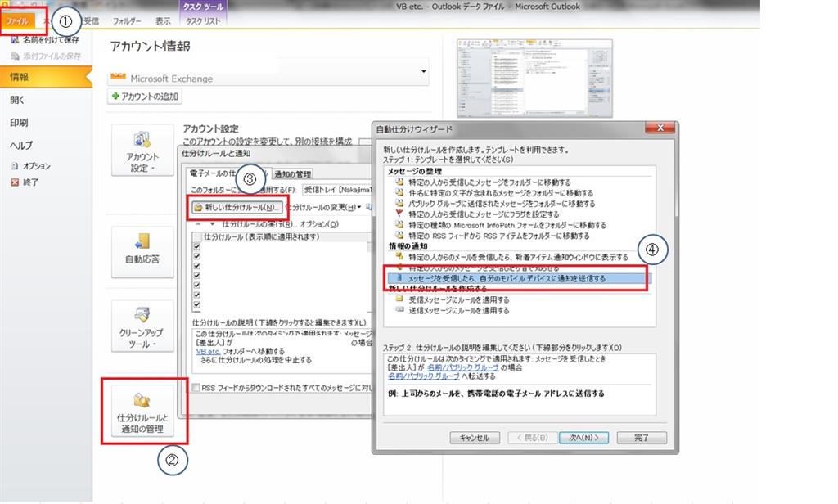Click the 自動応答 icon button
Image resolution: width=838 pixels, height=504 pixels.
(x=142, y=252)
